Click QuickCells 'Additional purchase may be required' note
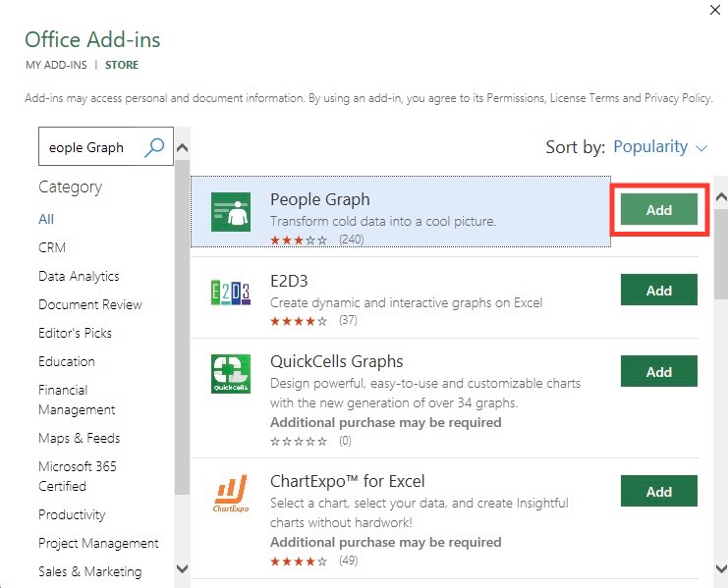Image resolution: width=728 pixels, height=588 pixels. pyautogui.click(x=386, y=422)
